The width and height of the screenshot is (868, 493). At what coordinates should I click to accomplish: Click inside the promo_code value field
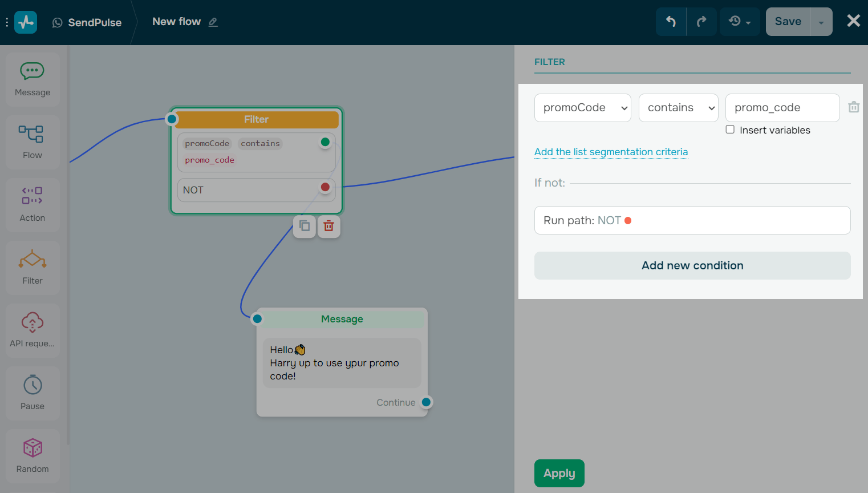(x=782, y=107)
